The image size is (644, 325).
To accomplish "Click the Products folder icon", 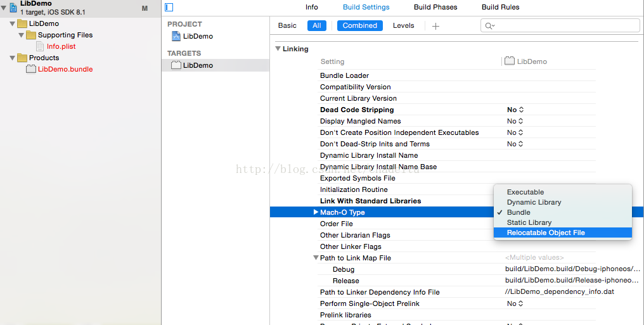I will (x=22, y=58).
